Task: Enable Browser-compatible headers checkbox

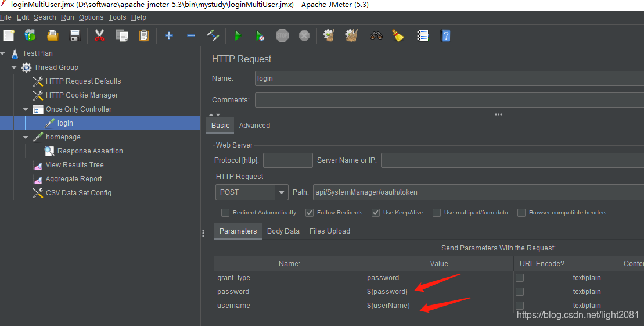Action: click(521, 213)
